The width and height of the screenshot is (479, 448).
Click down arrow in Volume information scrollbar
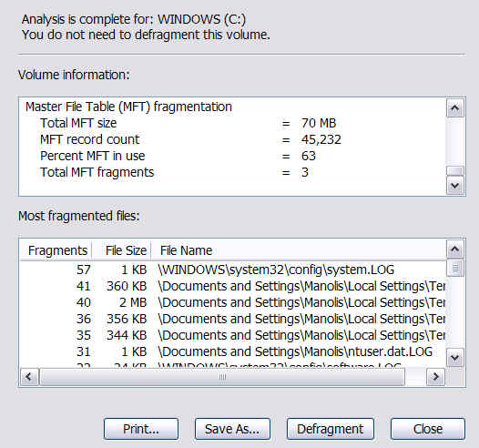(x=454, y=186)
